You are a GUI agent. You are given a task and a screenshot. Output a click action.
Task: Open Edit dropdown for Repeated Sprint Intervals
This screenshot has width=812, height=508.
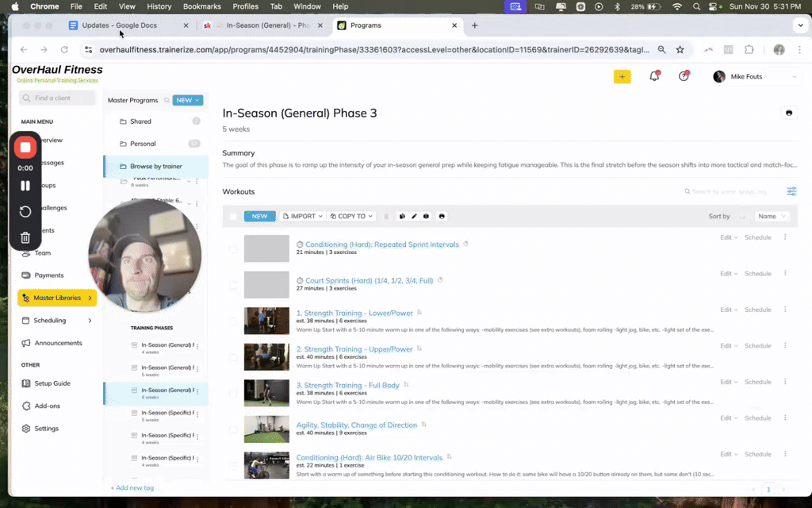729,237
